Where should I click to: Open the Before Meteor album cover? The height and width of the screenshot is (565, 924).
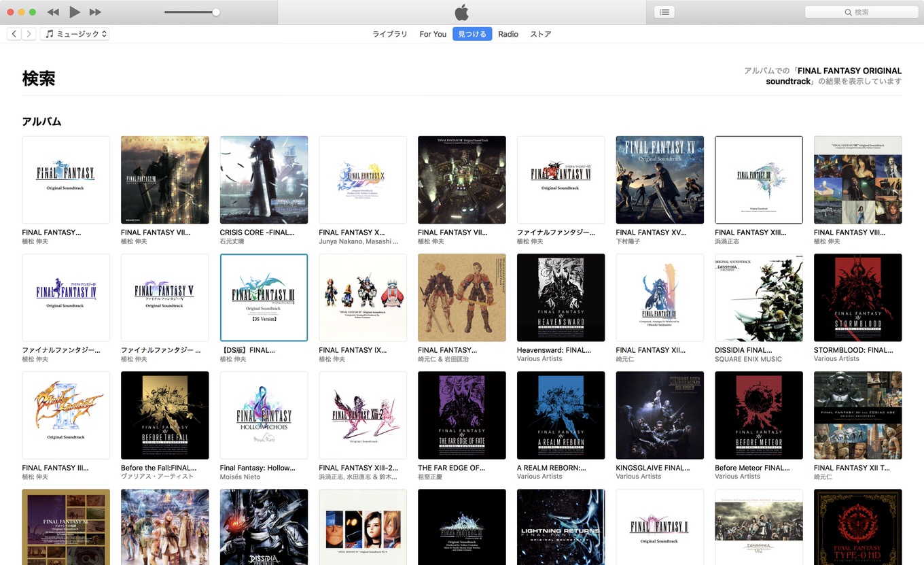click(x=759, y=415)
